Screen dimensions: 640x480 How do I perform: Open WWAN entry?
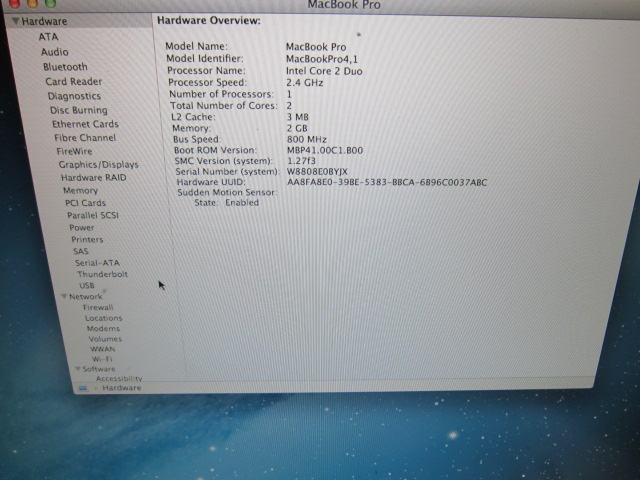(x=103, y=349)
